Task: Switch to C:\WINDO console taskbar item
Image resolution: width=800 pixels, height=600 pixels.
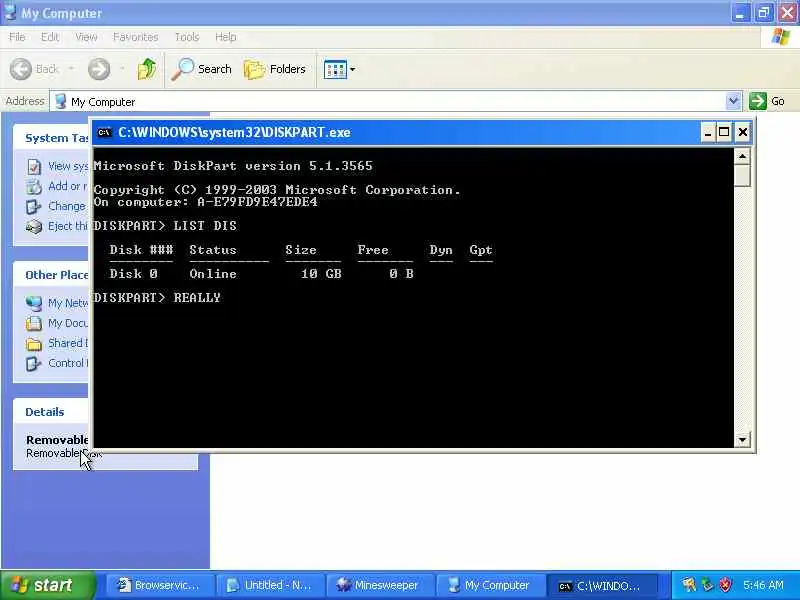Action: (601, 585)
